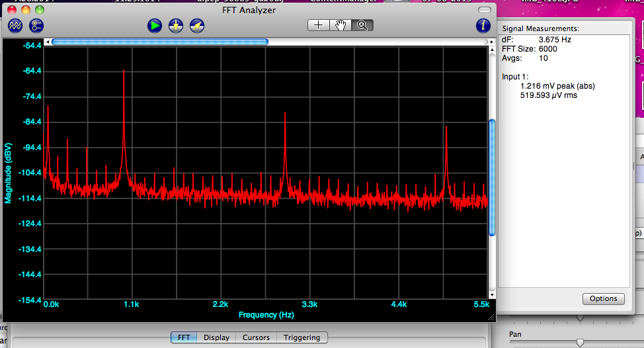This screenshot has height=348, width=644.
Task: Click the toolbar toggle pill button
Action: [485, 10]
